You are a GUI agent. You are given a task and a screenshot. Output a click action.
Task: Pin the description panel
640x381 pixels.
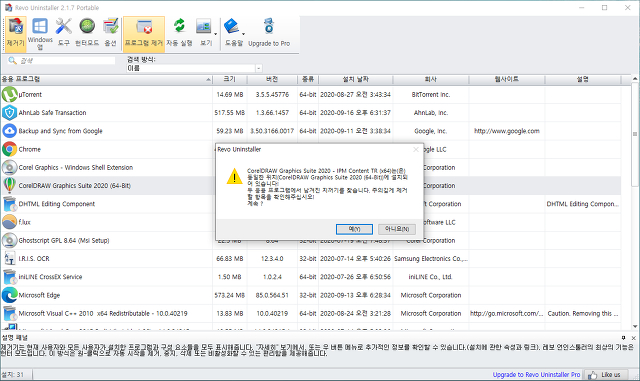623,338
